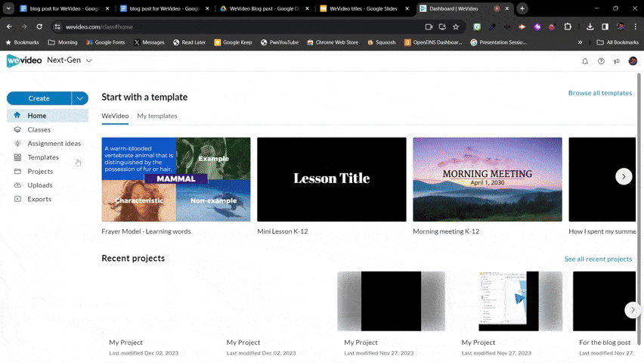
Task: Open the See all recent projects link
Action: tap(598, 259)
